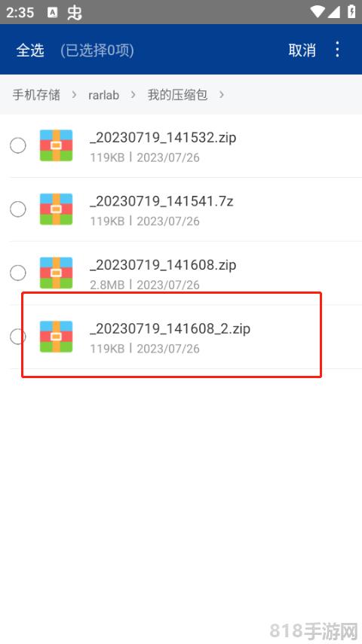
Task: Go to 手机存储 in breadcrumb path
Action: 36,95
